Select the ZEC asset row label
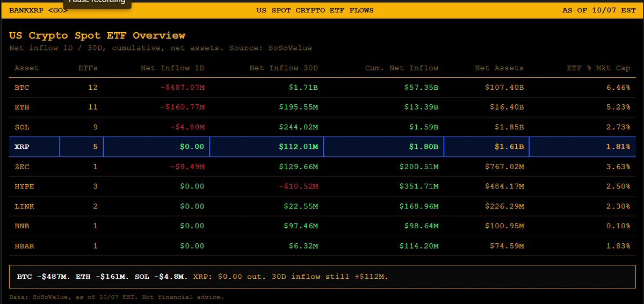The image size is (644, 304). [x=22, y=167]
